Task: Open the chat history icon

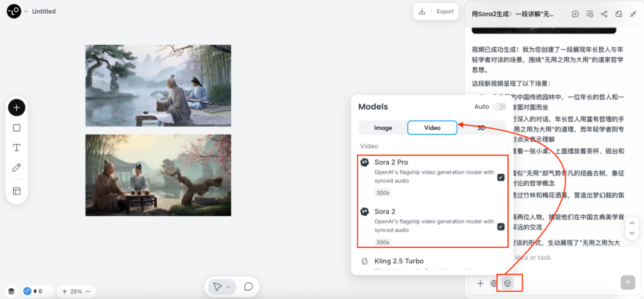Action: [590, 14]
